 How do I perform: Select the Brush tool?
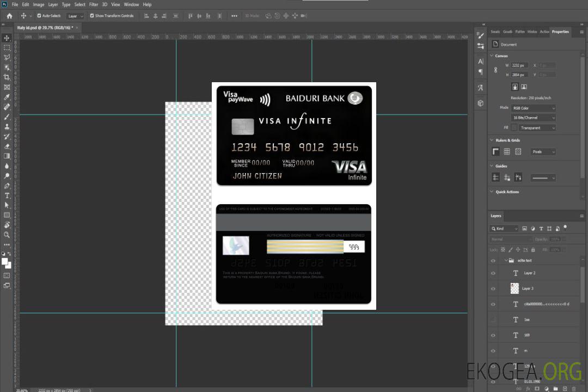[x=7, y=117]
